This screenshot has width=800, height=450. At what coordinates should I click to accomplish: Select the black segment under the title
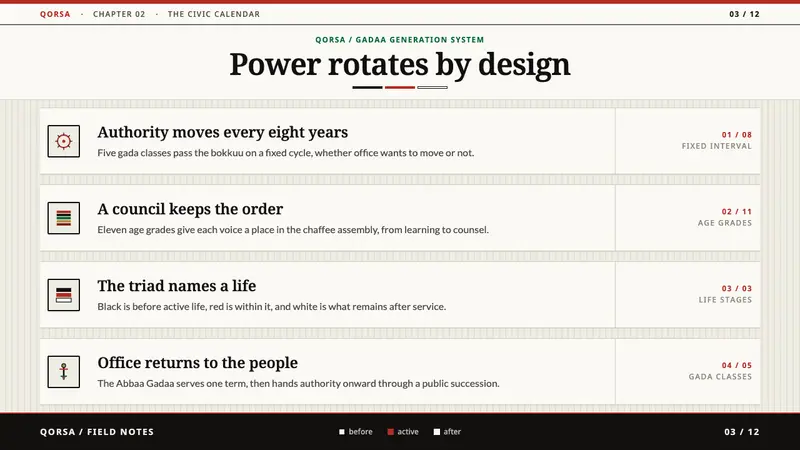367,88
